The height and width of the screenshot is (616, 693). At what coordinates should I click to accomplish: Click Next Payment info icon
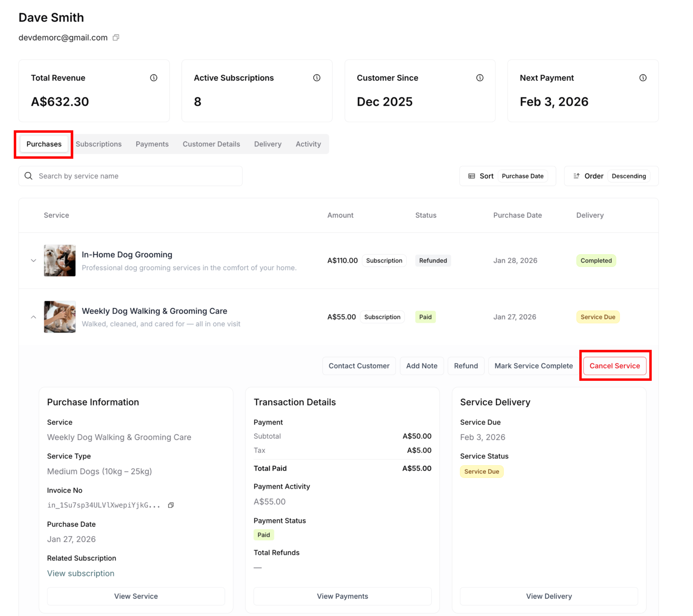coord(643,78)
